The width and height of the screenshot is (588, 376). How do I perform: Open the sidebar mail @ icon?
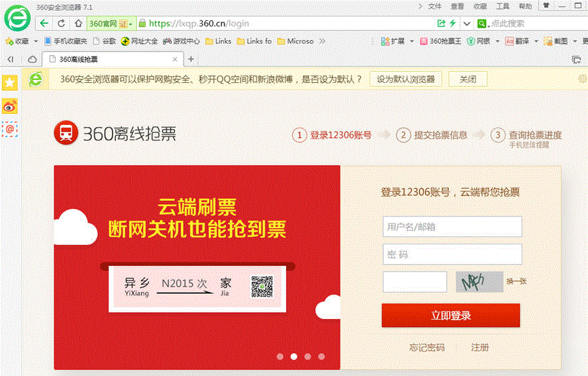pyautogui.click(x=9, y=130)
